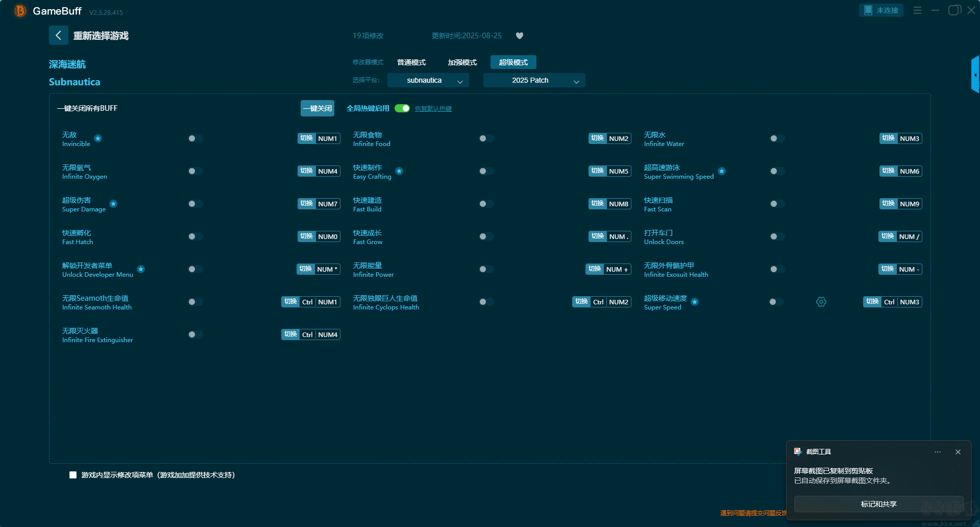980x527 pixels.
Task: Toggle Infinite Fire Extinguisher switch
Action: pos(195,334)
